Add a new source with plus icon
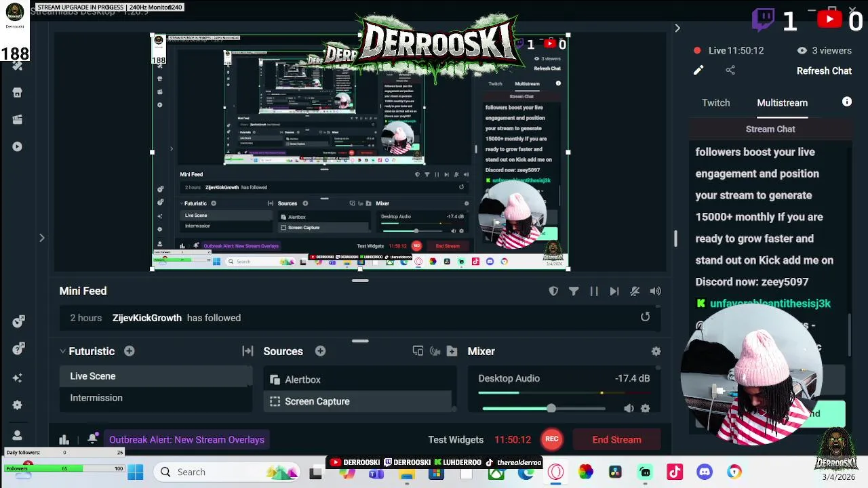Viewport: 868px width, 488px height. [320, 351]
